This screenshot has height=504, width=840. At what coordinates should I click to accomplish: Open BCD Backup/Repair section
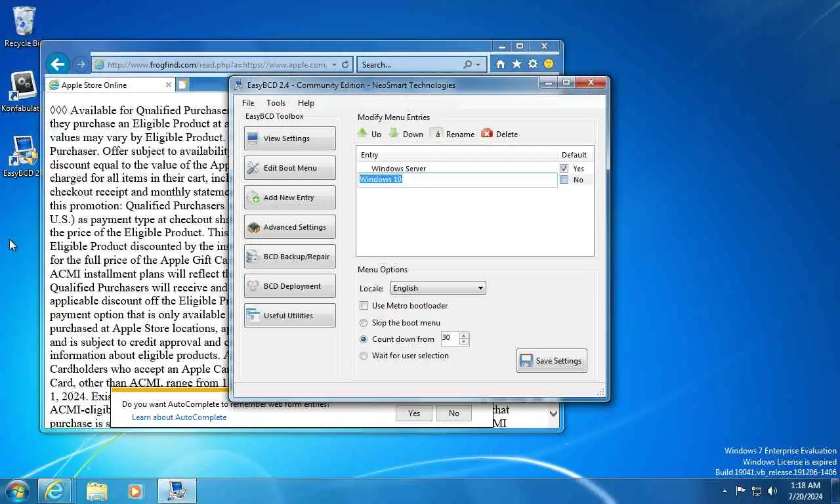[289, 257]
